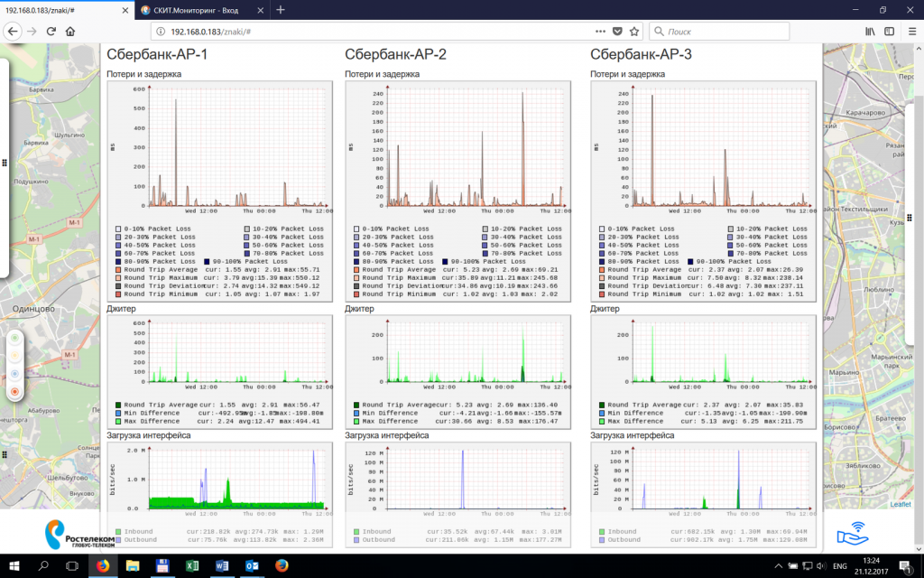Open the Action Center notifications
The image size is (924, 578).
tap(905, 566)
